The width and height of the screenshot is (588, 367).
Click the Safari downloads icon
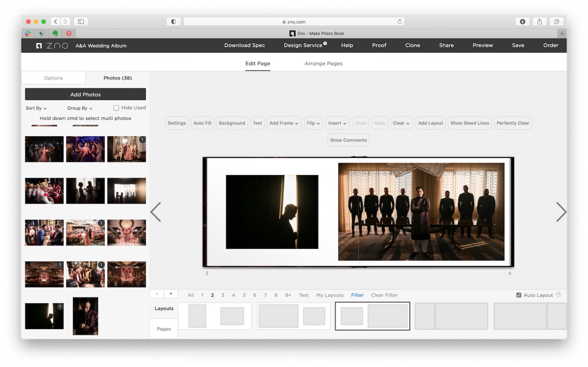522,21
